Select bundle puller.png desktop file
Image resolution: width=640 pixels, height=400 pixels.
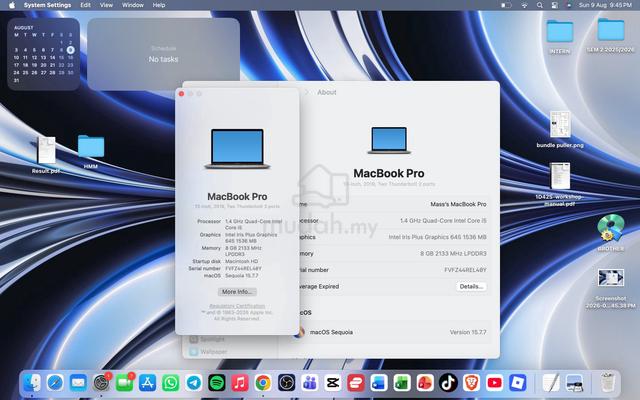(x=560, y=124)
